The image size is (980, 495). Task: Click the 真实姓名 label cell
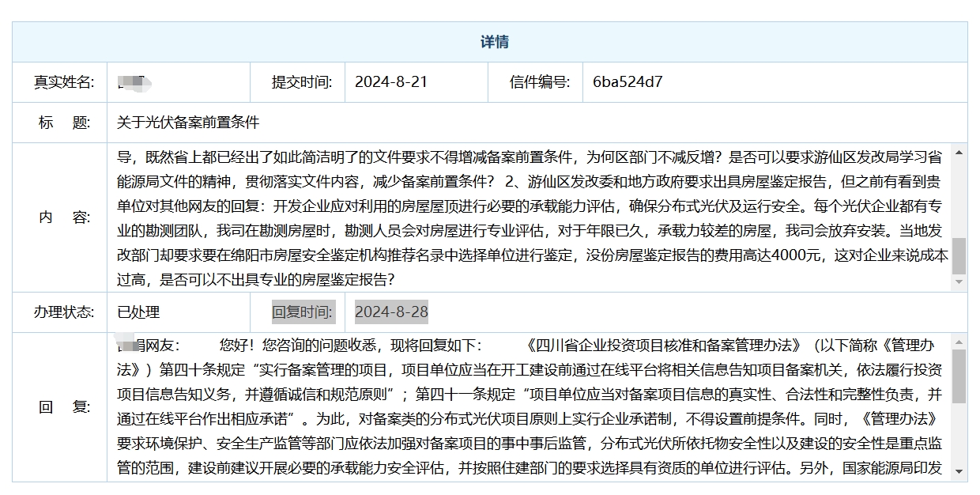point(60,82)
